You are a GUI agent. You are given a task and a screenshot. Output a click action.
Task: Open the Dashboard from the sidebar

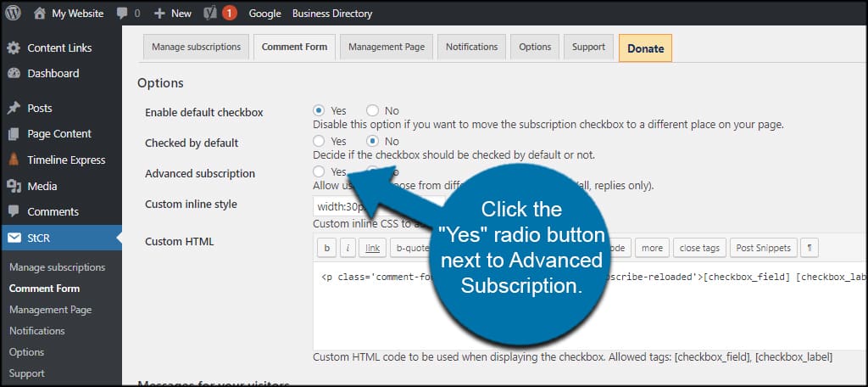[x=53, y=74]
